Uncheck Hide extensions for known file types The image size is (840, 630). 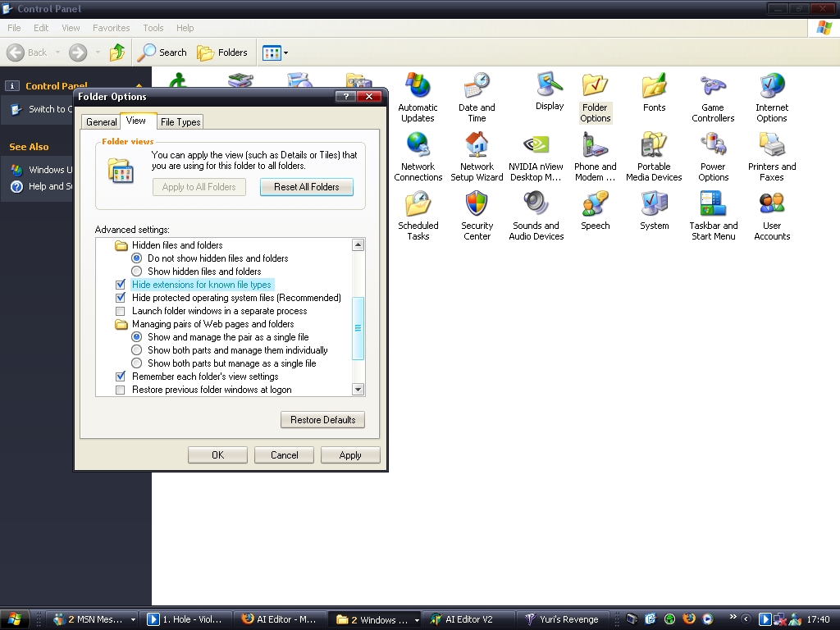(121, 285)
